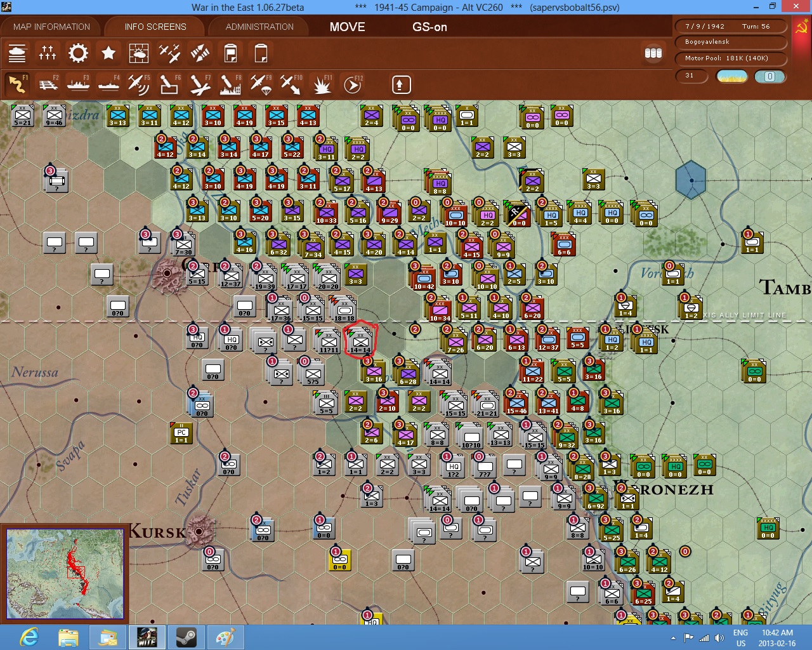Click the up-arrow box toolbar button

coord(401,84)
